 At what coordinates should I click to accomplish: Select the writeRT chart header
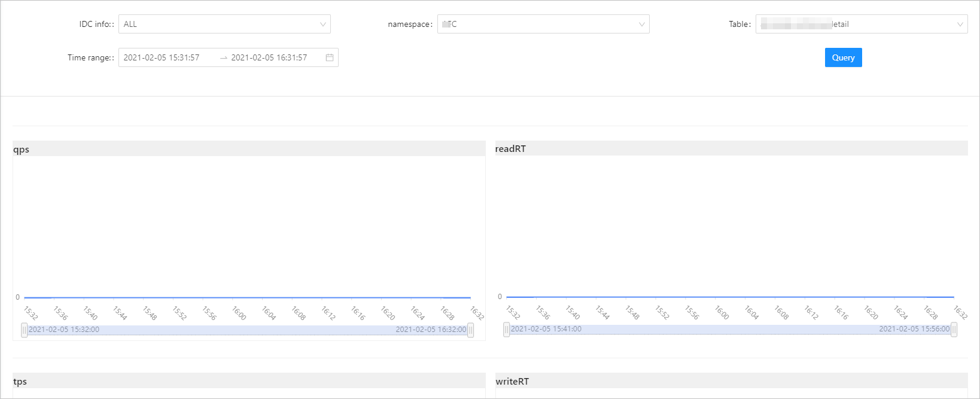coord(731,381)
